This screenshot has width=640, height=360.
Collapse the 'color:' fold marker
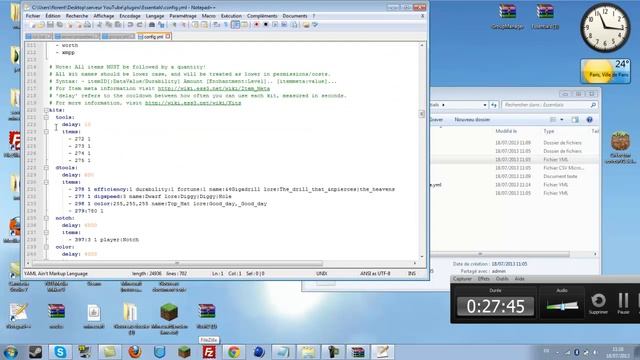47,247
